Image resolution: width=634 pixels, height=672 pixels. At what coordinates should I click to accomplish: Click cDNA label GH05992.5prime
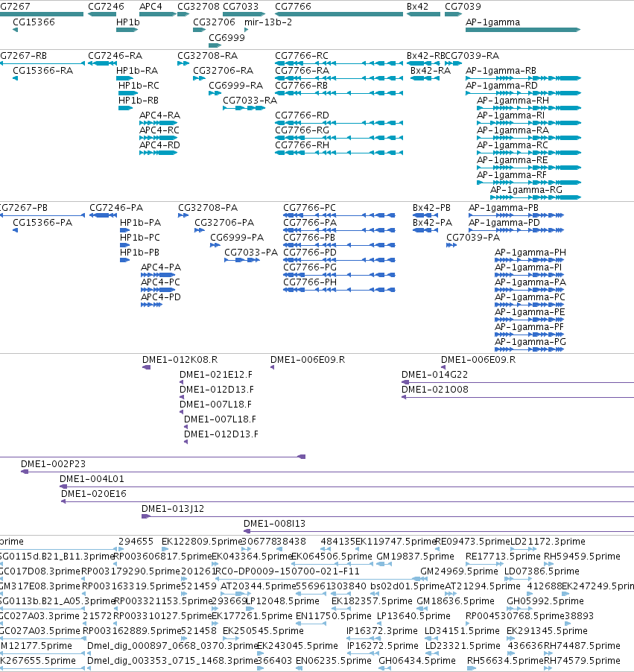pos(545,601)
